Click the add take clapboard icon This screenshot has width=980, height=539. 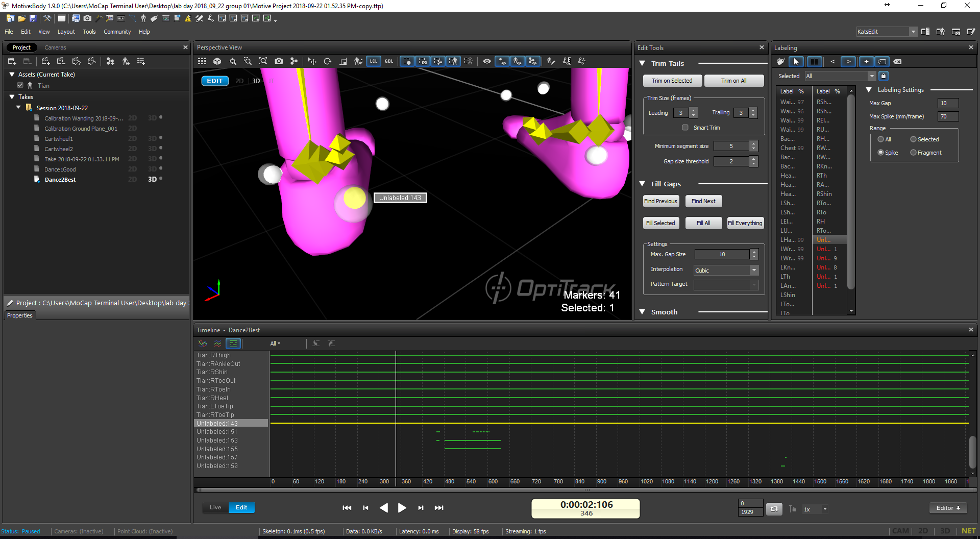click(45, 61)
